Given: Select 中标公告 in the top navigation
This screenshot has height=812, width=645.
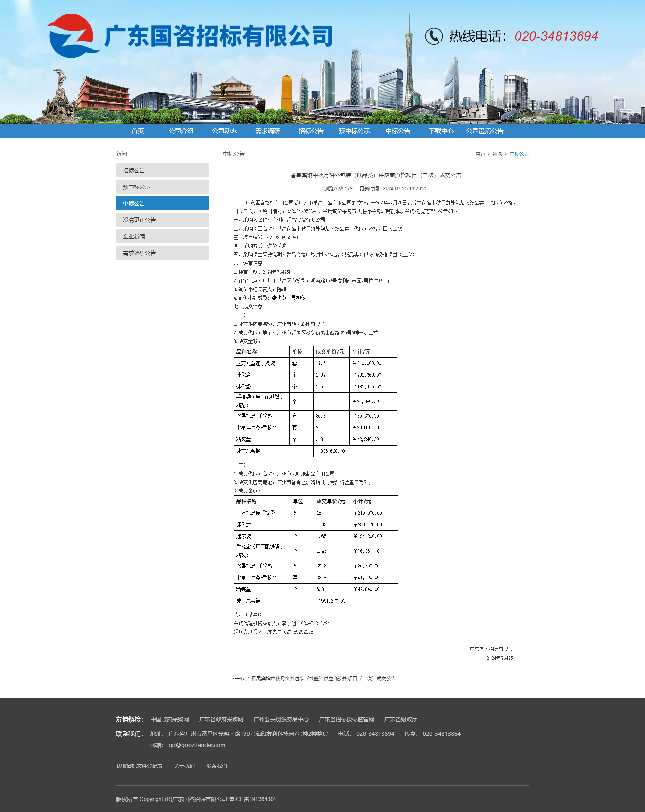Looking at the screenshot, I should click(398, 131).
